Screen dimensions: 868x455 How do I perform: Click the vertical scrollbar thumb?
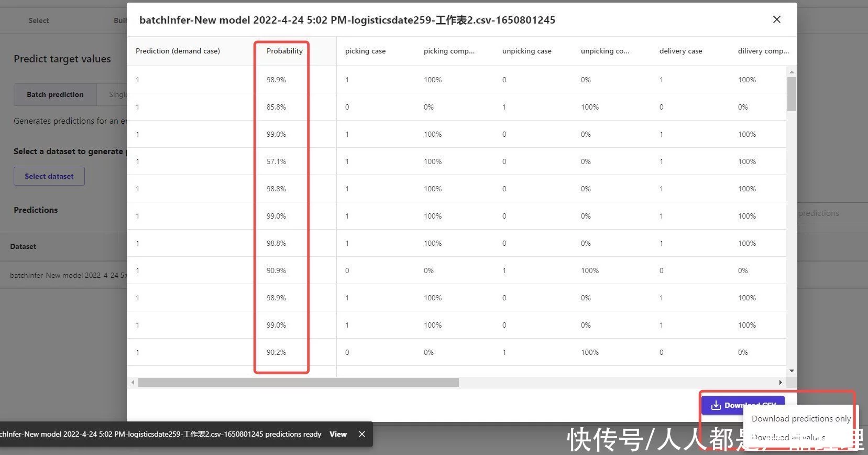[x=792, y=94]
